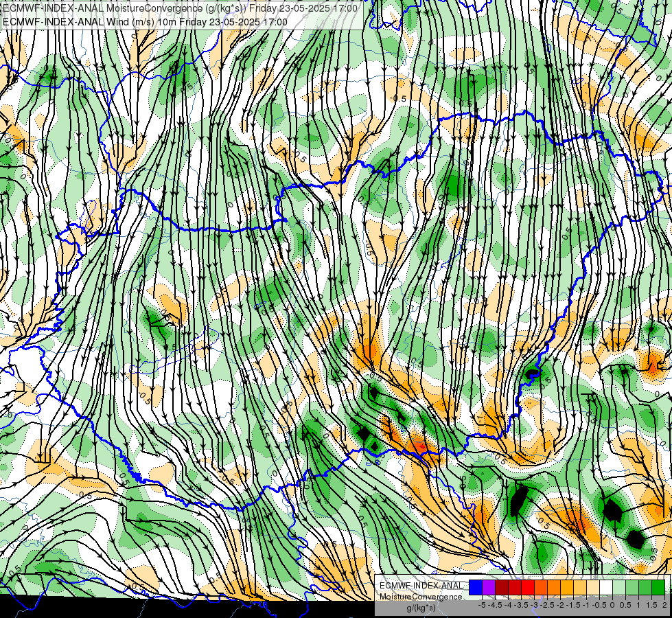Click the light orange swatch between -1.5 and -1
The width and height of the screenshot is (672, 618).
coord(580,588)
